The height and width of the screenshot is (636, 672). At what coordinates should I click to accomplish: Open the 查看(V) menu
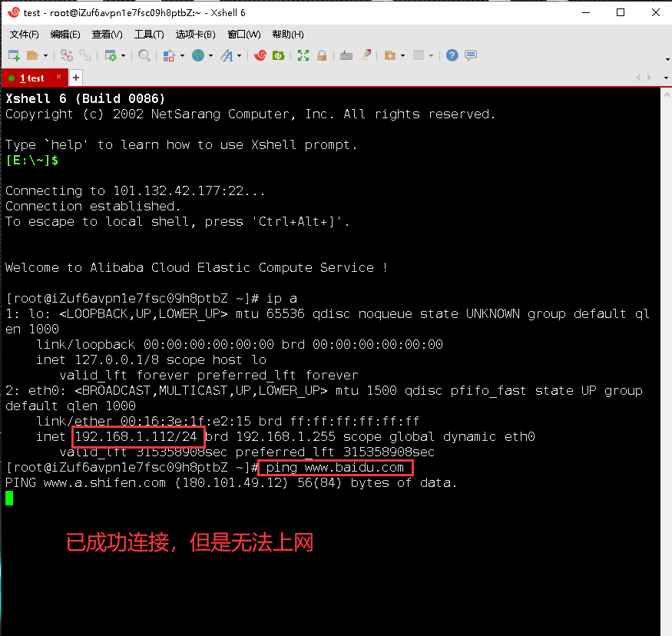[x=108, y=35]
